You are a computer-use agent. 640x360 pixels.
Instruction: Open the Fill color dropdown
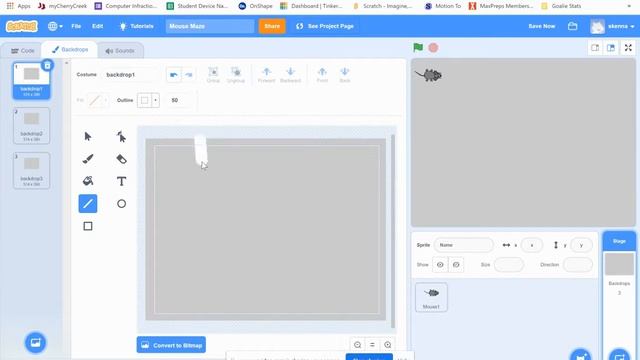pos(106,100)
